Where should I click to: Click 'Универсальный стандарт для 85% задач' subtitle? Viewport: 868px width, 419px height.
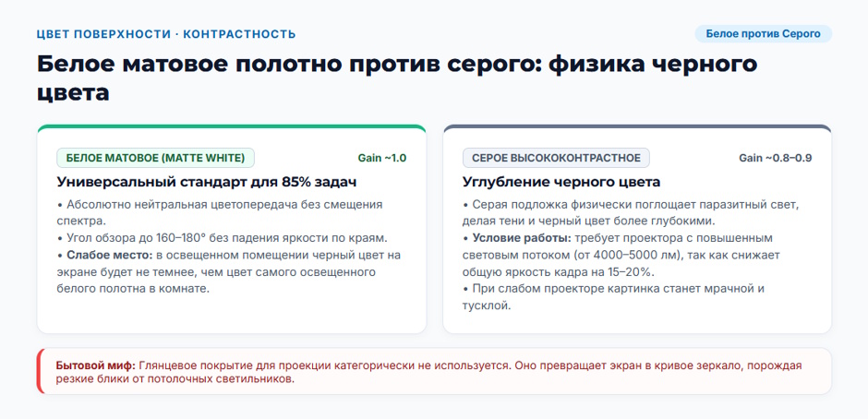pyautogui.click(x=206, y=182)
